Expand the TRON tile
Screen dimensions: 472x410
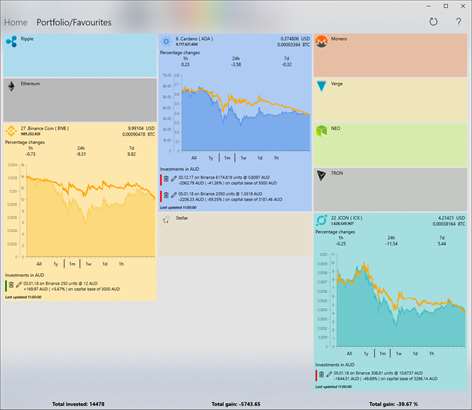click(390, 189)
